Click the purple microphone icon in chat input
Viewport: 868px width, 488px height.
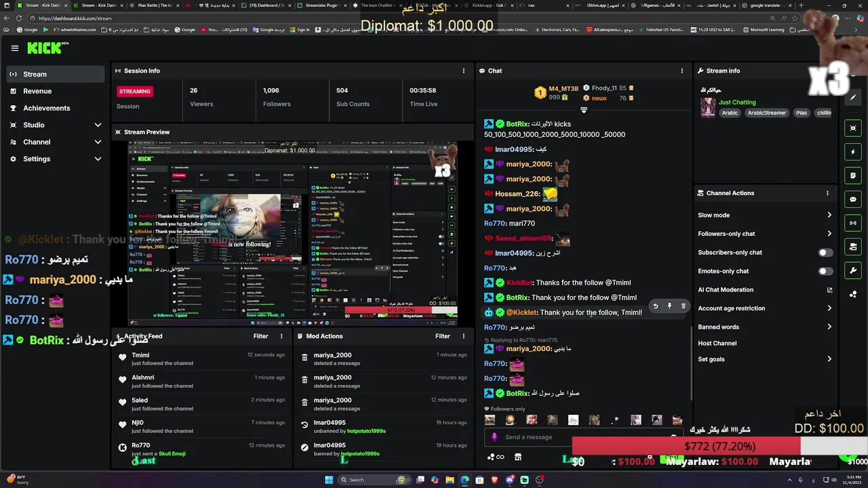click(494, 437)
